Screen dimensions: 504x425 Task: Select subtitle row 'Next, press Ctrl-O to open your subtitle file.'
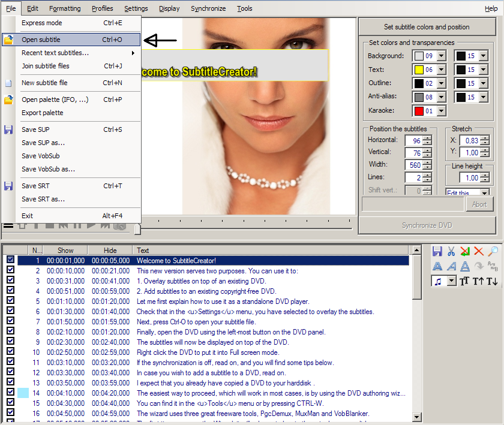click(x=214, y=322)
